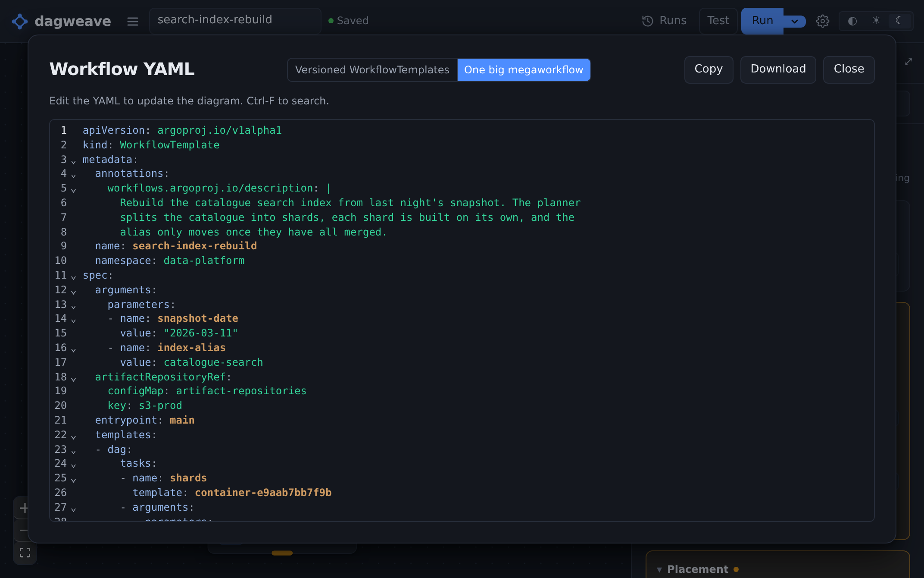The width and height of the screenshot is (924, 578).
Task: Collapse the metadata block on line 3
Action: (x=74, y=161)
